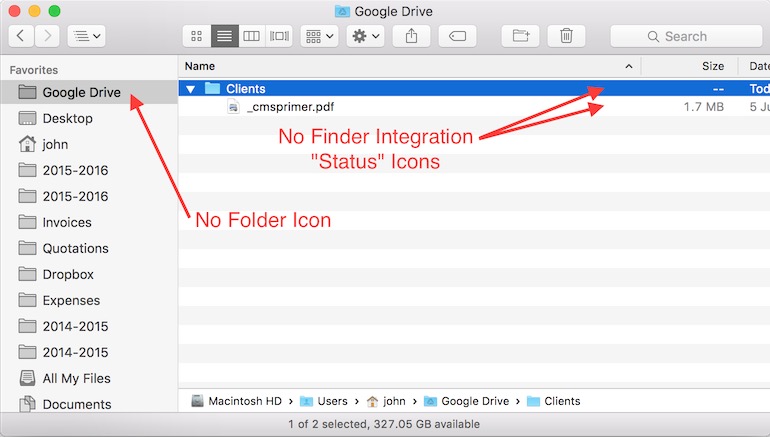Click Macintosh HD in the path bar
This screenshot has height=437, width=770.
[x=245, y=401]
